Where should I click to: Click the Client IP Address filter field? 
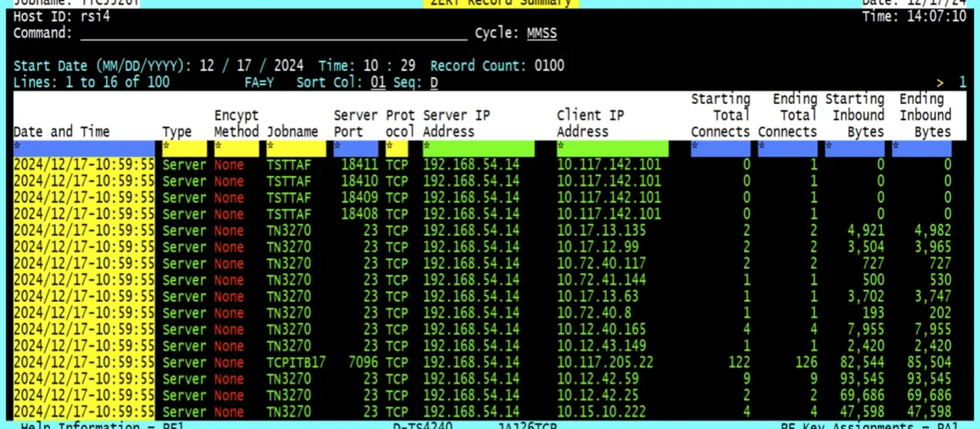coord(612,148)
